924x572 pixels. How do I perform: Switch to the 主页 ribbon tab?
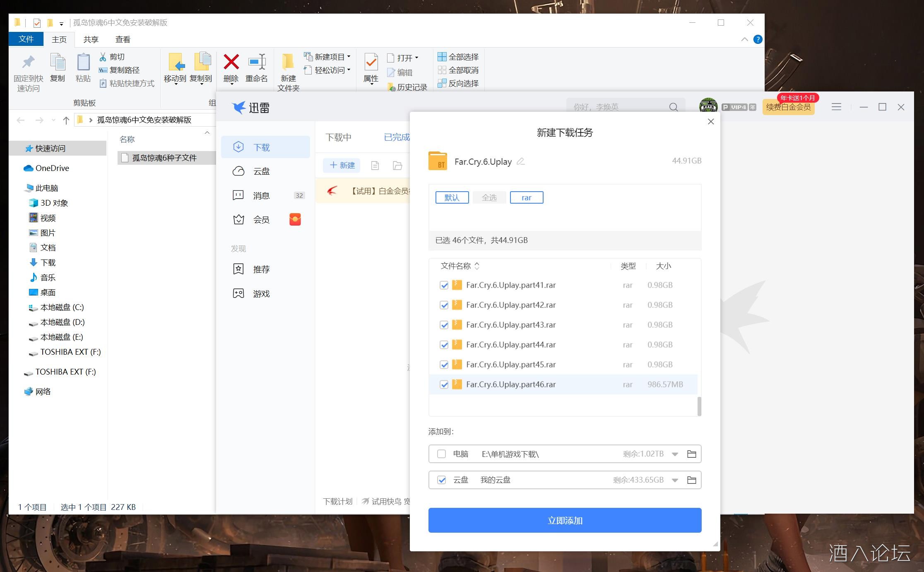click(59, 39)
